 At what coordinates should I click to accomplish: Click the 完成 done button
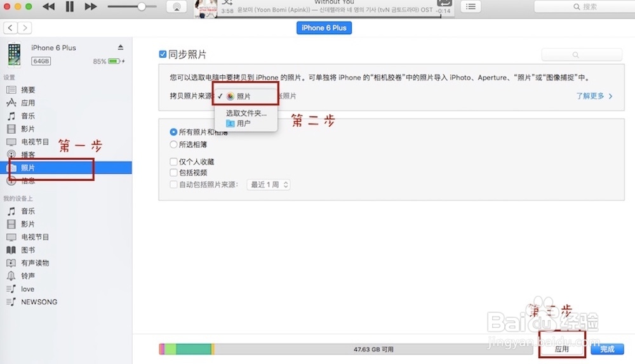pyautogui.click(x=607, y=349)
